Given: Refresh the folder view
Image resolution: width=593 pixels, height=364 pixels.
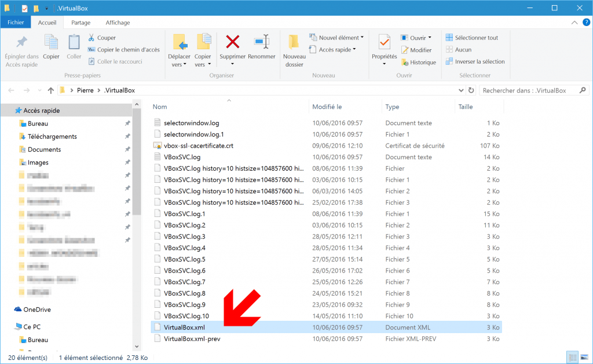Looking at the screenshot, I should click(471, 90).
